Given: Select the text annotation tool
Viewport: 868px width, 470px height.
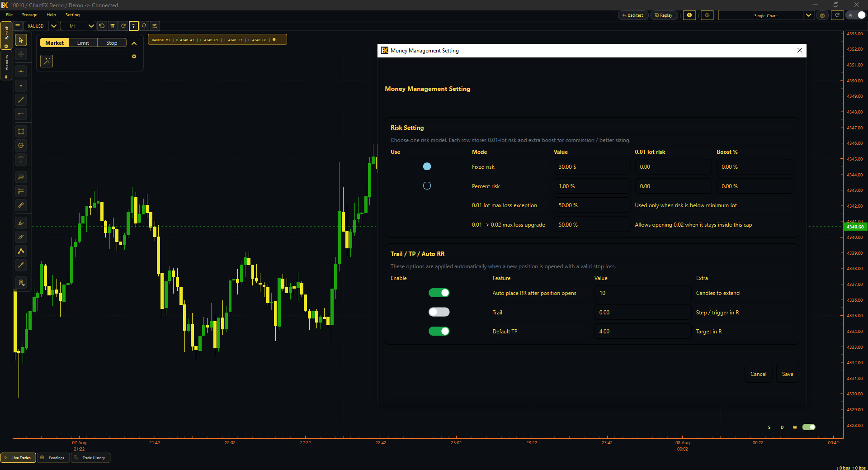Looking at the screenshot, I should [x=21, y=160].
